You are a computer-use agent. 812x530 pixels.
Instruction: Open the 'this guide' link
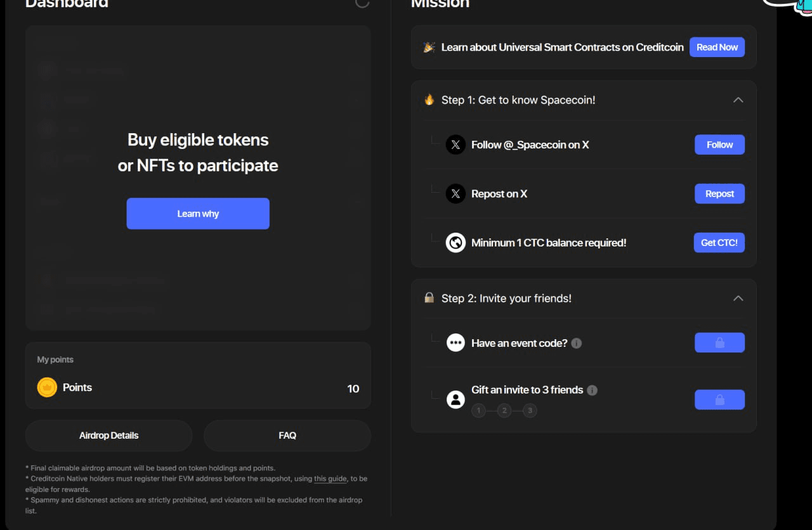point(331,479)
